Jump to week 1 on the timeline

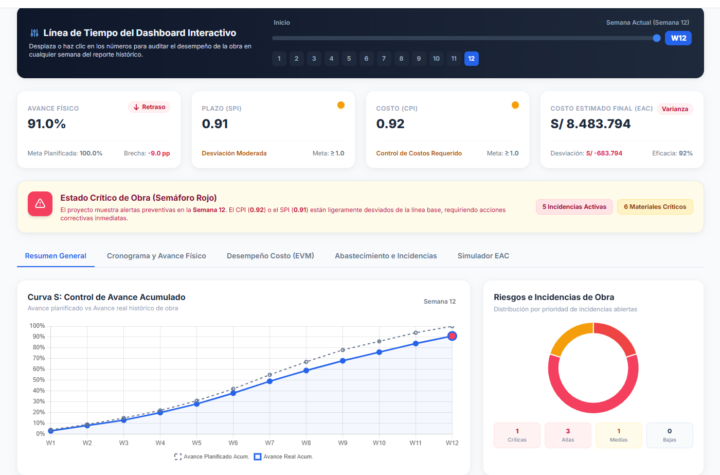279,58
